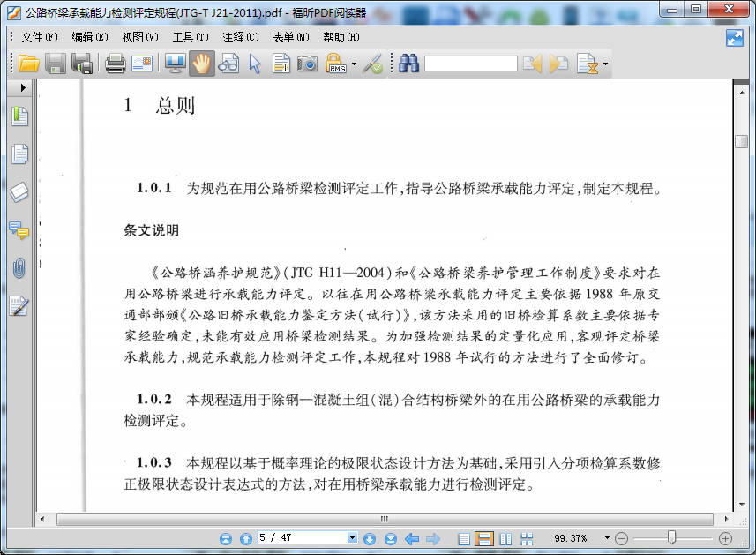Jump to the first page

pos(226,538)
